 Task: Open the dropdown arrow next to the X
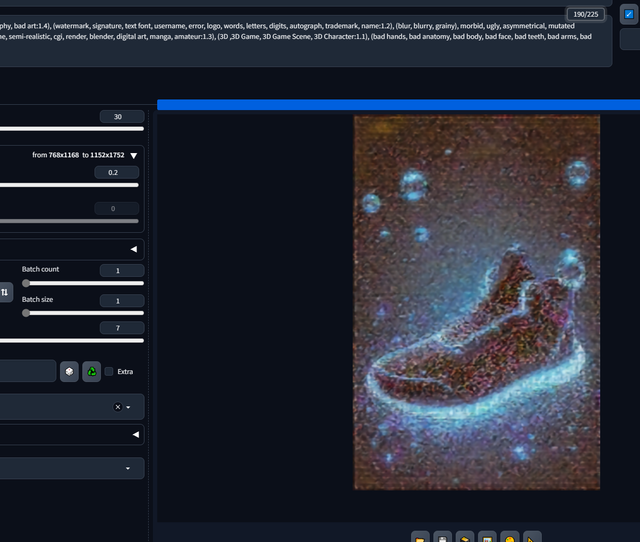[128, 407]
